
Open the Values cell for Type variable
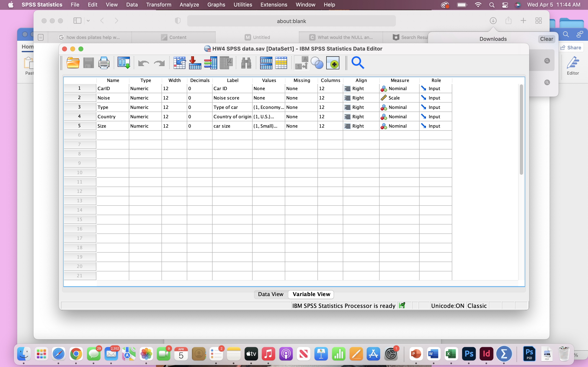(x=268, y=107)
